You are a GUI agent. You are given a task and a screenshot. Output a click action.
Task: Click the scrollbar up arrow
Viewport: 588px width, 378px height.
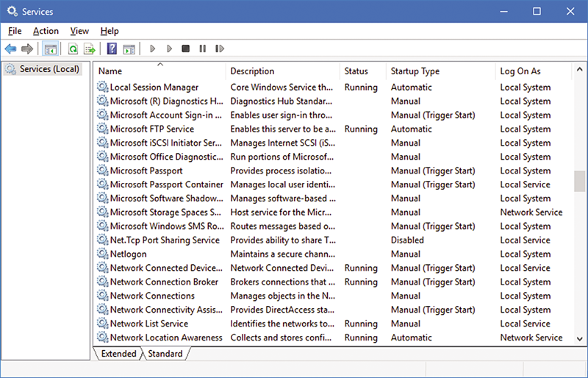click(x=579, y=69)
